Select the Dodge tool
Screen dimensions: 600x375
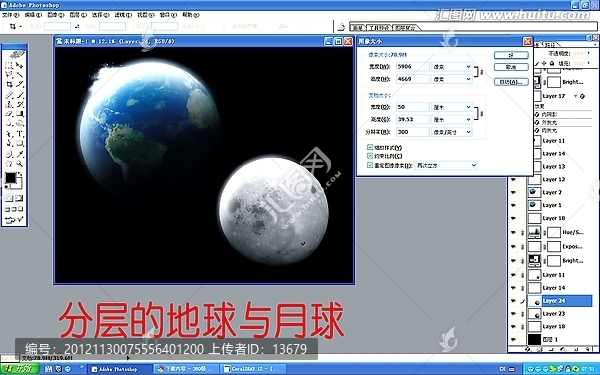pos(20,123)
